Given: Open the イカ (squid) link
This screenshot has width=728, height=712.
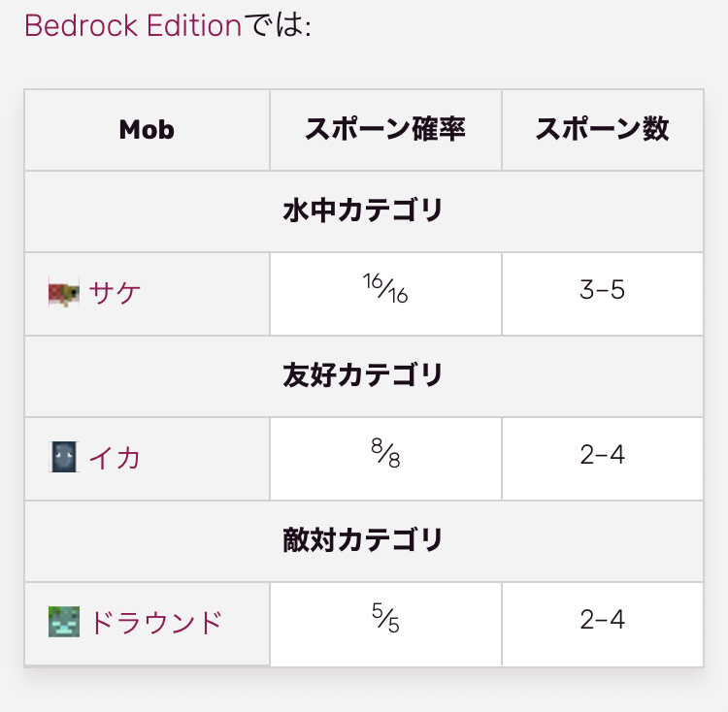Looking at the screenshot, I should click(116, 457).
